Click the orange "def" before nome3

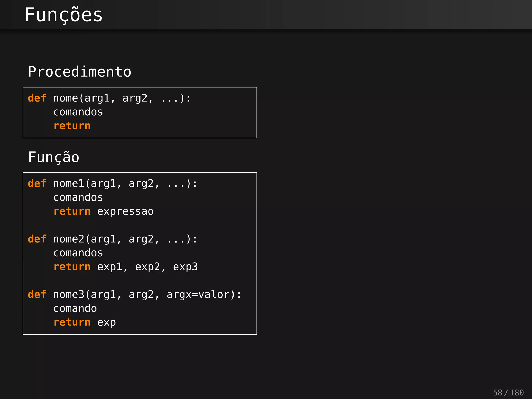37,295
